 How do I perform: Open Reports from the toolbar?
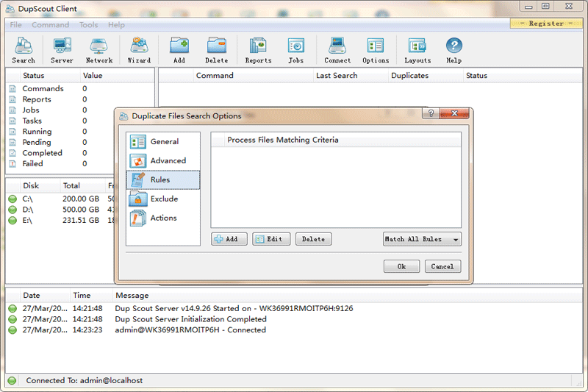click(258, 51)
